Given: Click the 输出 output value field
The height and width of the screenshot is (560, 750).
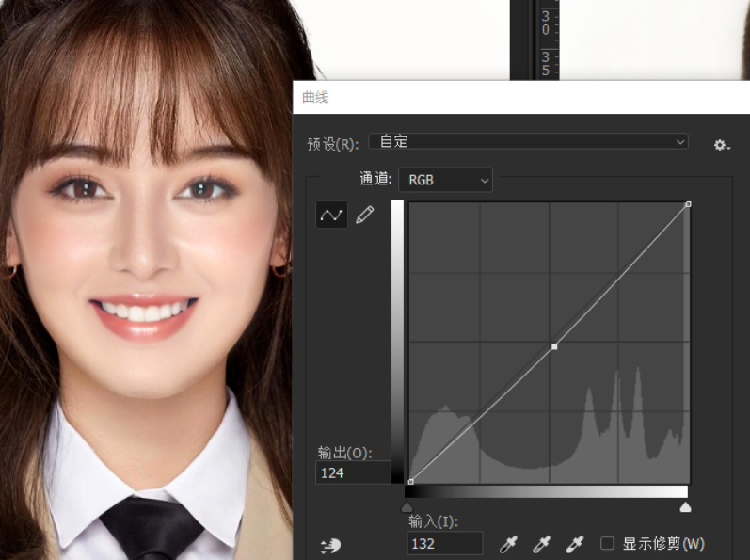Looking at the screenshot, I should [353, 473].
